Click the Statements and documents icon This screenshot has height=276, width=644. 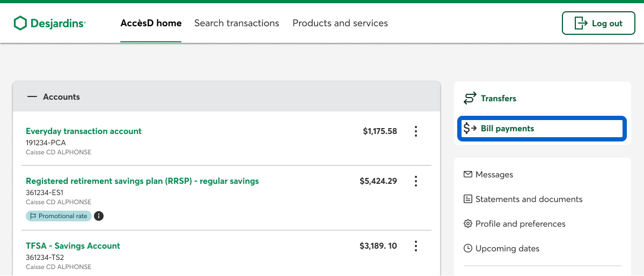[468, 199]
